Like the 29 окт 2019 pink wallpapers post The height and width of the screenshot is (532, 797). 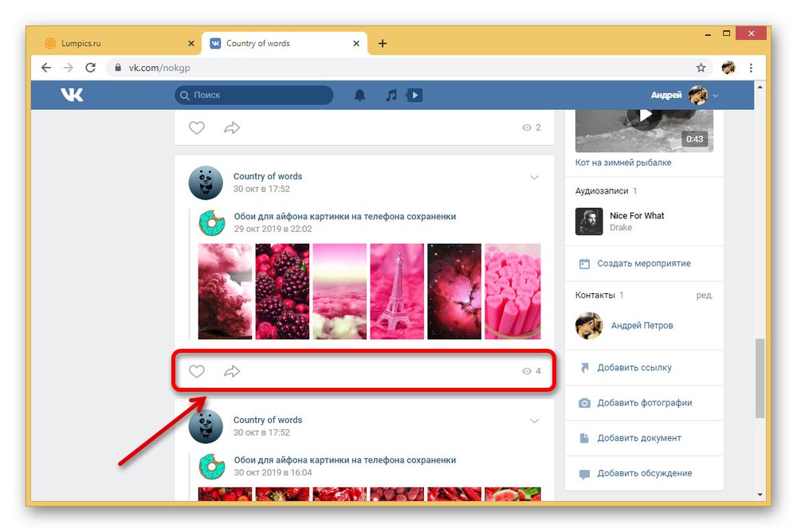pyautogui.click(x=197, y=371)
